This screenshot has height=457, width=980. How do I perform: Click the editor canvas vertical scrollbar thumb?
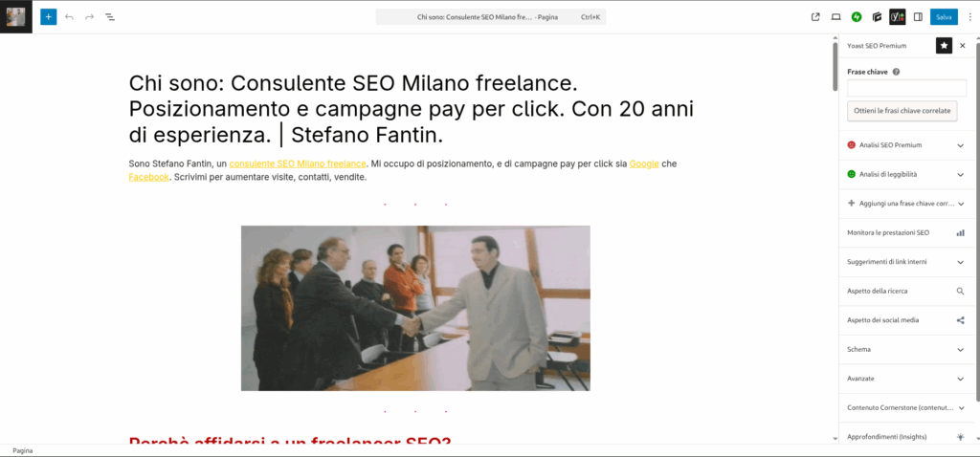point(835,67)
